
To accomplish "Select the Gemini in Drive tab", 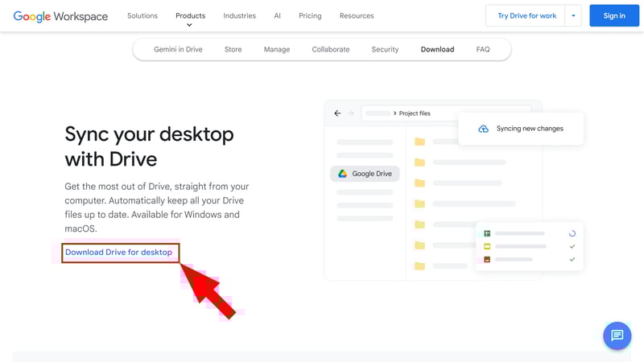I will [x=178, y=49].
